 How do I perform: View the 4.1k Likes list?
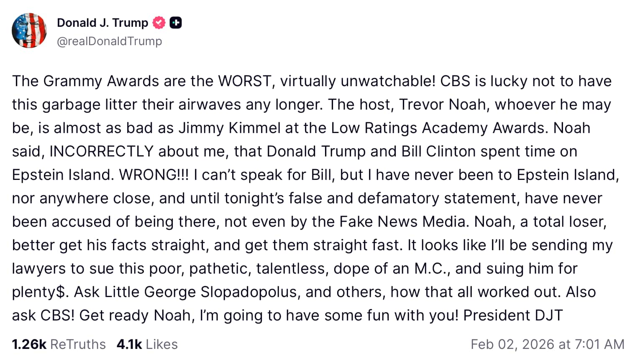(x=147, y=344)
